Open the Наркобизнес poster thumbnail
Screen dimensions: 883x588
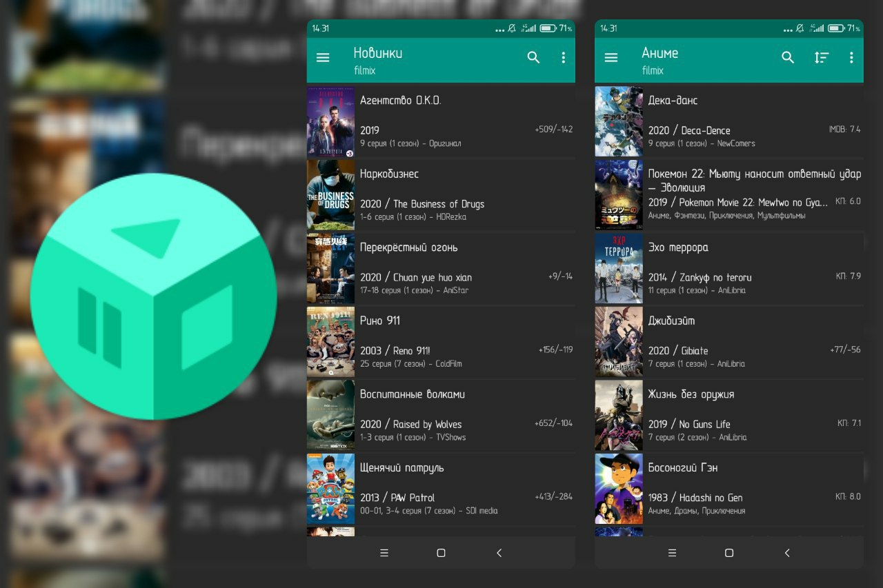330,195
